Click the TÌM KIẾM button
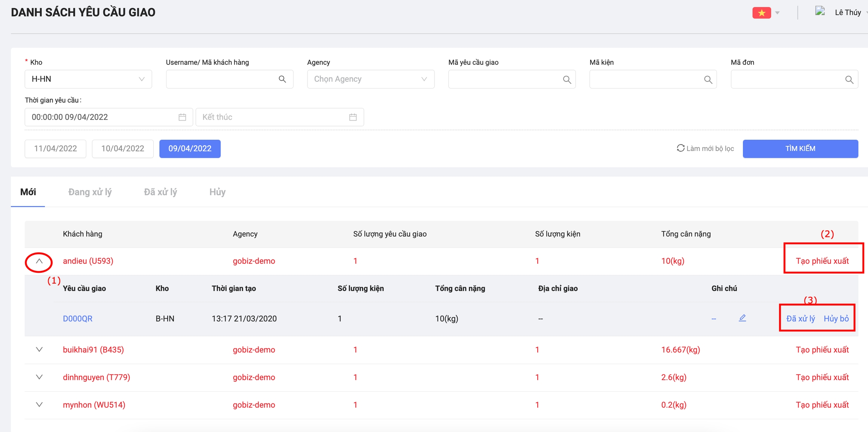This screenshot has width=868, height=432. pyautogui.click(x=800, y=148)
